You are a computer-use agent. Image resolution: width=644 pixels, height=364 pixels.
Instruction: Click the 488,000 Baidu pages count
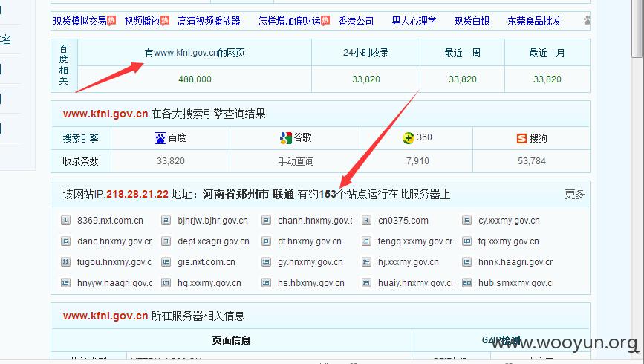(x=195, y=79)
